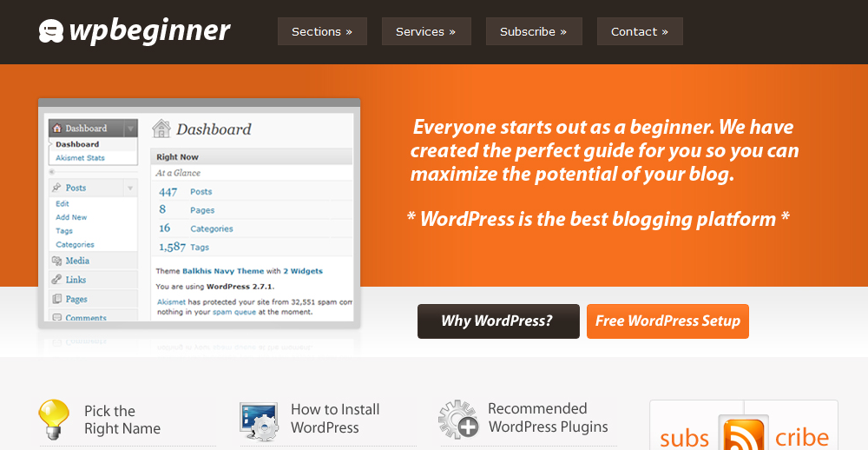This screenshot has height=450, width=868.
Task: Open the Pick the Right Name link
Action: (x=122, y=420)
